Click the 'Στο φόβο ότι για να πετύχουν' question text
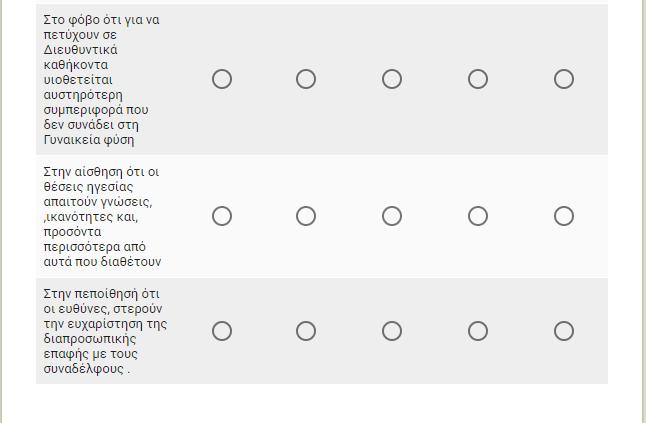 coord(101,80)
